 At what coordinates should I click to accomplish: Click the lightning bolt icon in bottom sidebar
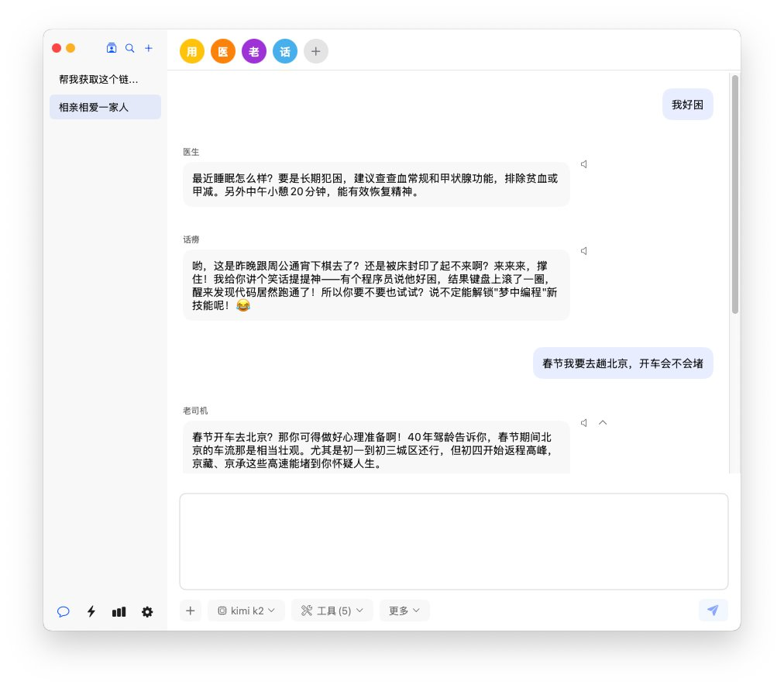91,611
